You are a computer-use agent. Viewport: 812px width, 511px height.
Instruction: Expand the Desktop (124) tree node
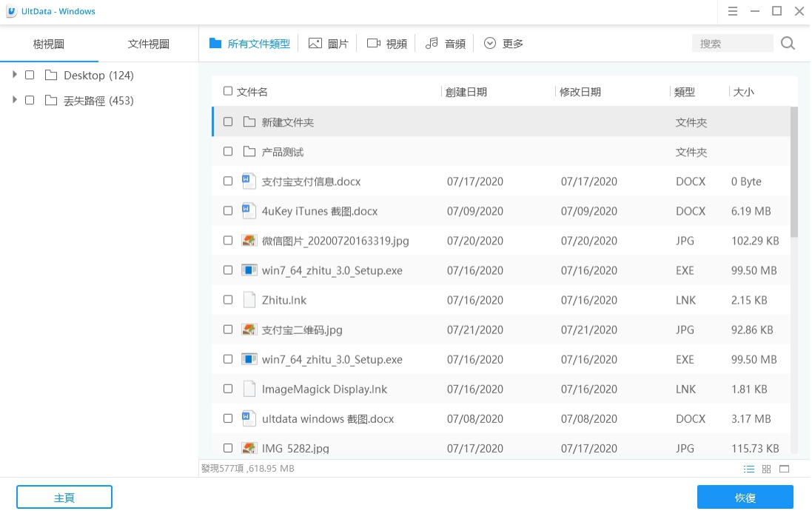[15, 75]
